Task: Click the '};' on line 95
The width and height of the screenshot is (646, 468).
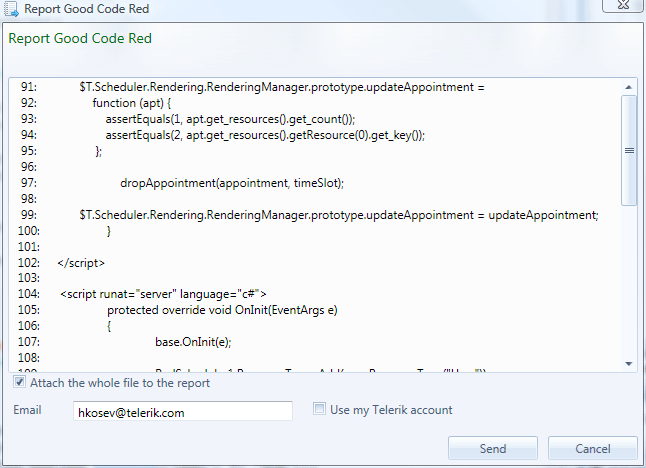Action: (x=98, y=151)
